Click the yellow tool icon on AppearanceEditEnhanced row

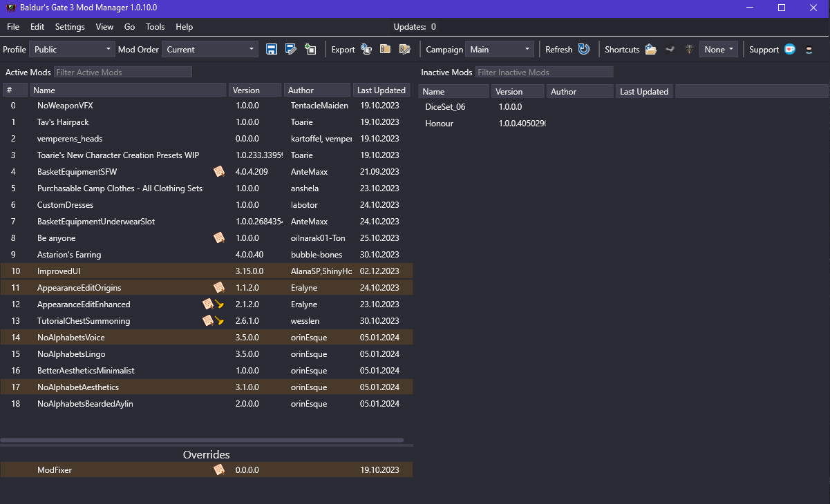(219, 304)
